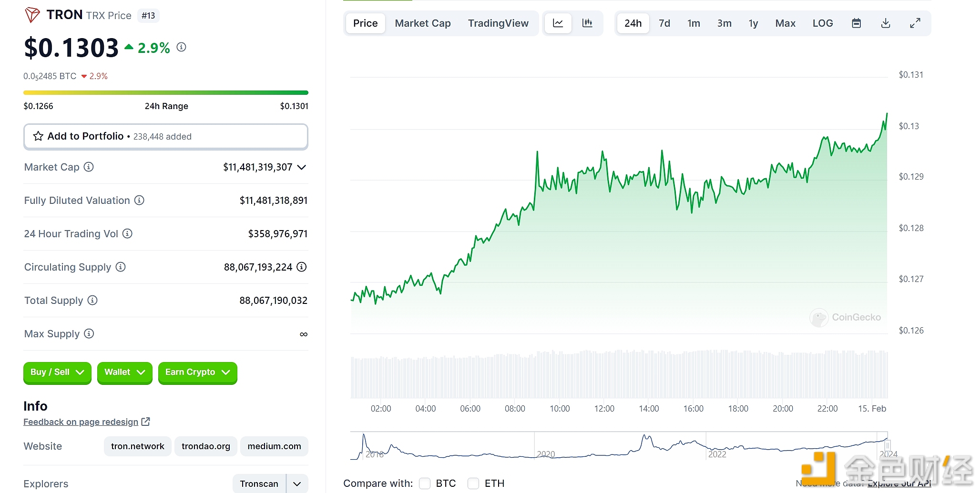Click info icon next to 88,067,193,224 value
This screenshot has width=980, height=493.
[302, 267]
